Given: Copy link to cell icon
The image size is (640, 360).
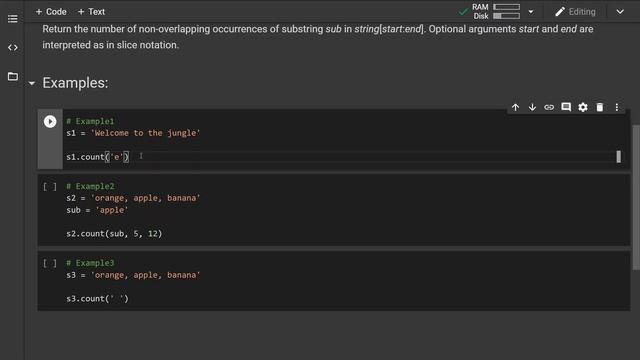Looking at the screenshot, I should (x=549, y=107).
